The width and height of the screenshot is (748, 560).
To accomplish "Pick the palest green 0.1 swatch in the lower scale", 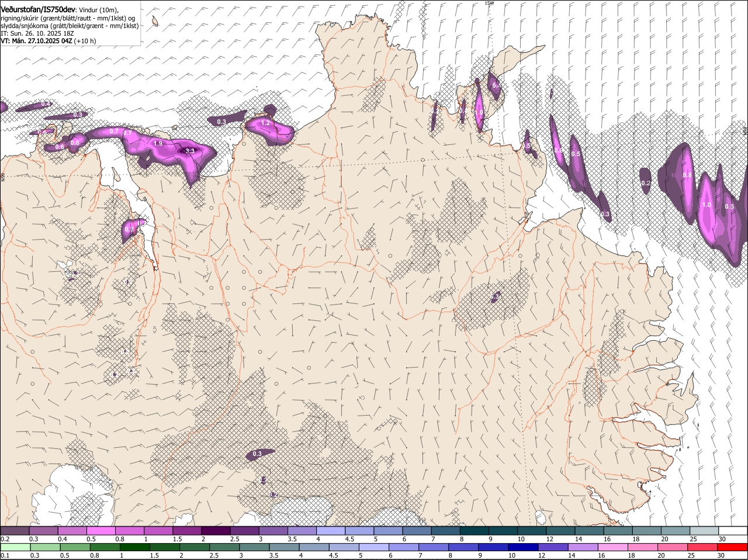I will point(15,547).
